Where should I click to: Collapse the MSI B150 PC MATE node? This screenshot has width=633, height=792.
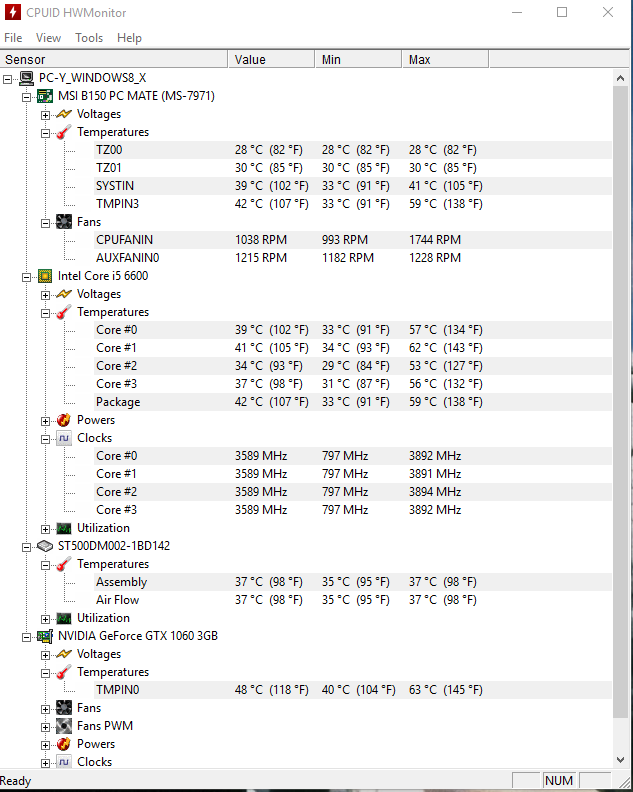(x=26, y=97)
